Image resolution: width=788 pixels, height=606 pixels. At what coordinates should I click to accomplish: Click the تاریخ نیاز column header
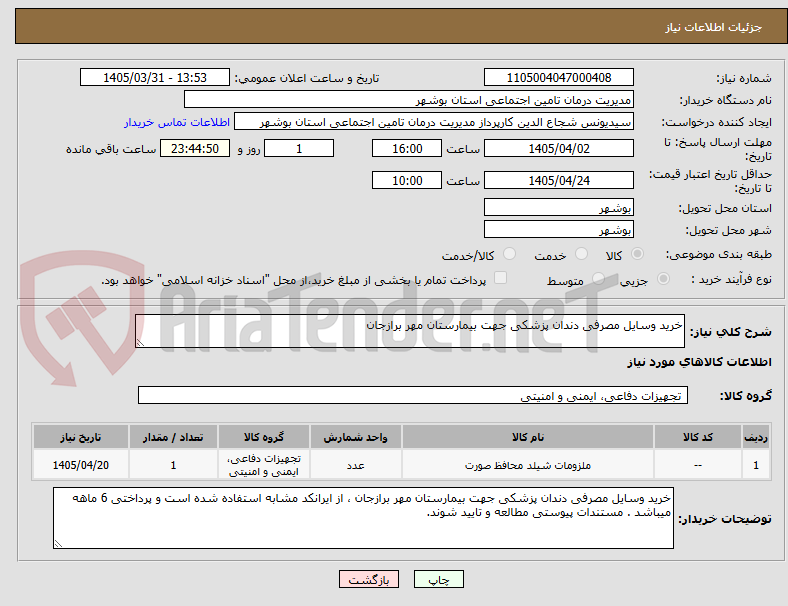tap(81, 437)
